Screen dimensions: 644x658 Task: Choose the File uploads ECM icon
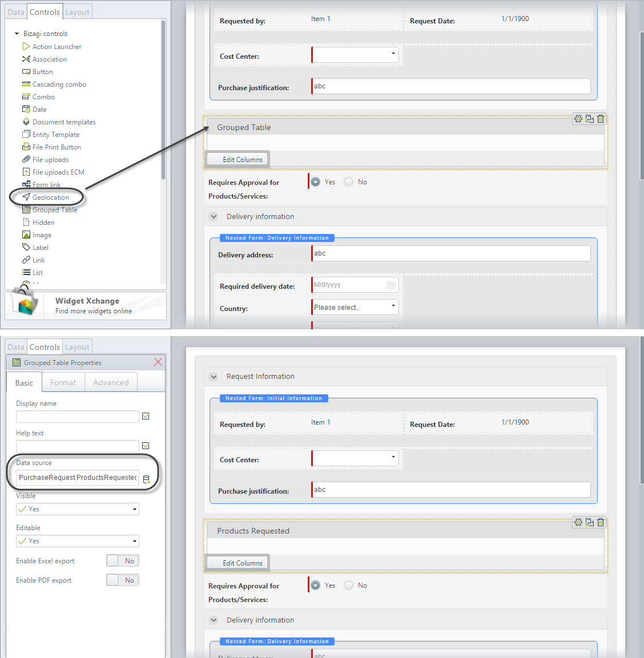click(x=26, y=172)
